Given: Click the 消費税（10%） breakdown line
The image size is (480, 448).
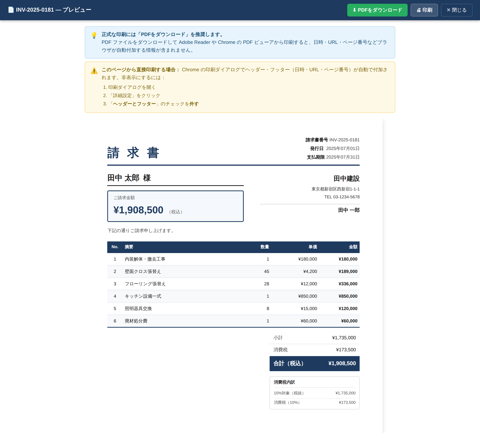Looking at the screenshot, I should (314, 402).
